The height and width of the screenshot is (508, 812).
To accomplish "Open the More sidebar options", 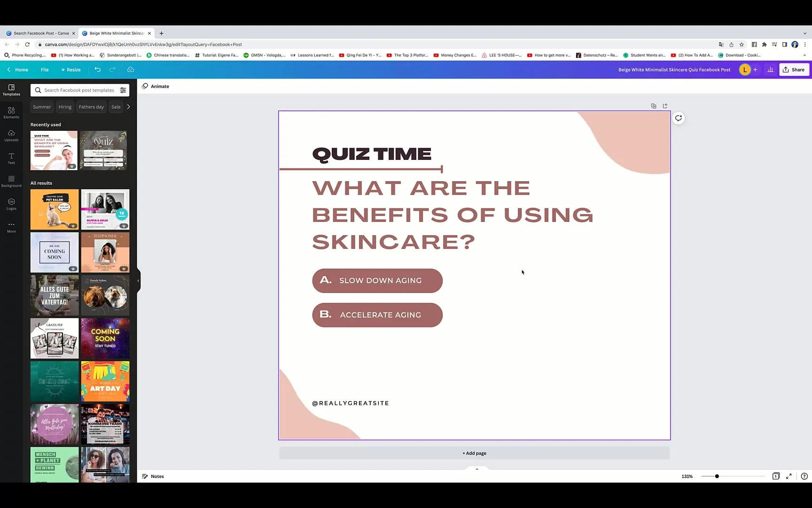I will (11, 227).
